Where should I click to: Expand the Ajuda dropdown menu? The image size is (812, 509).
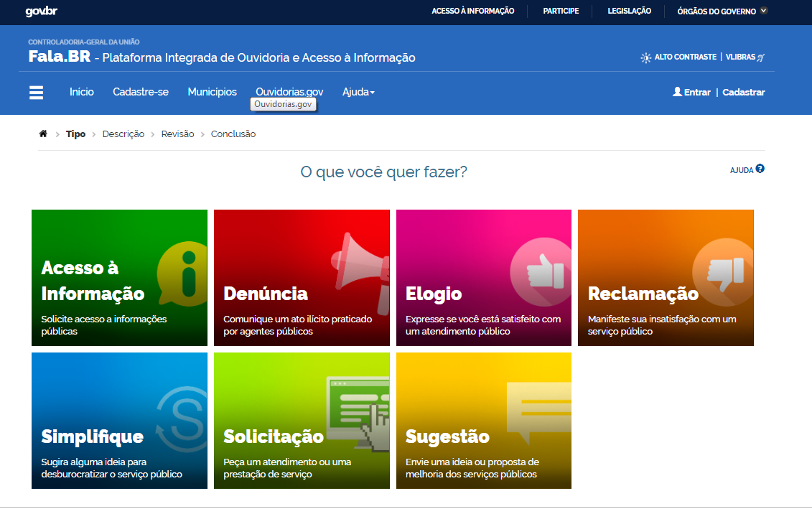pyautogui.click(x=358, y=92)
